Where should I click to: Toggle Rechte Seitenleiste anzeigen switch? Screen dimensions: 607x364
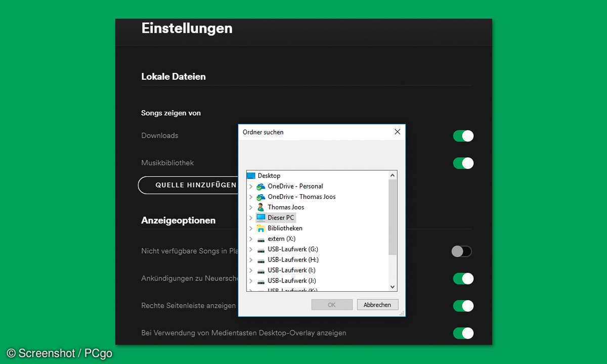[463, 306]
